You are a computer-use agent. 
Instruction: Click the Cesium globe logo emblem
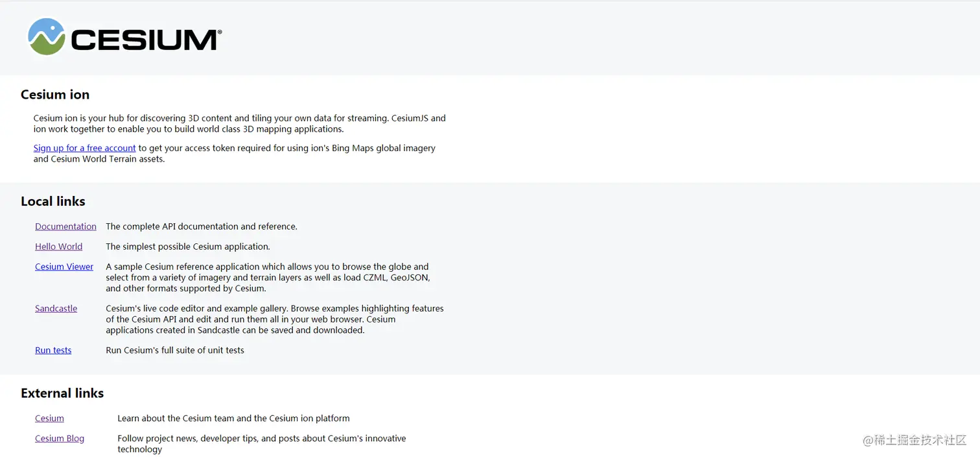click(x=47, y=36)
